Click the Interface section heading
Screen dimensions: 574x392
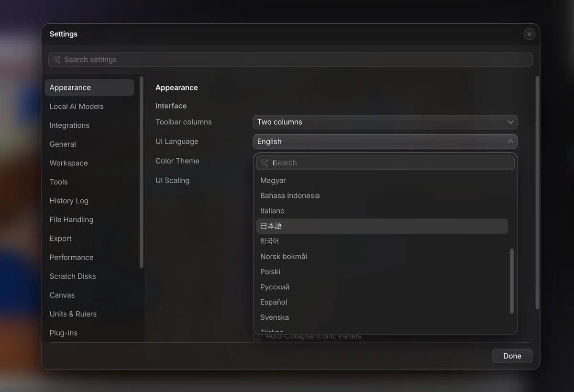171,106
